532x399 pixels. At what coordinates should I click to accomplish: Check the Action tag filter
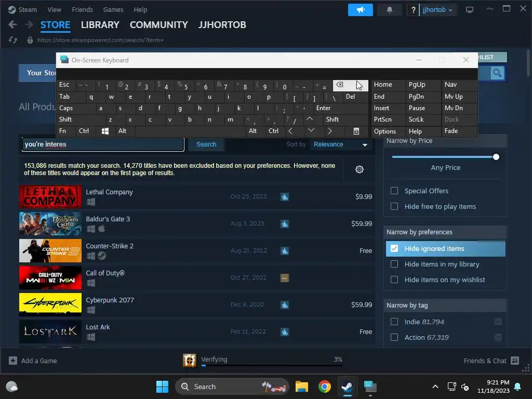click(394, 337)
